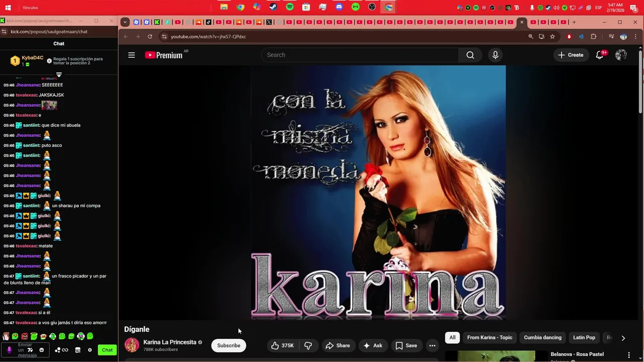Click into the Enviar un mensaje field
644x362 pixels.
24,350
